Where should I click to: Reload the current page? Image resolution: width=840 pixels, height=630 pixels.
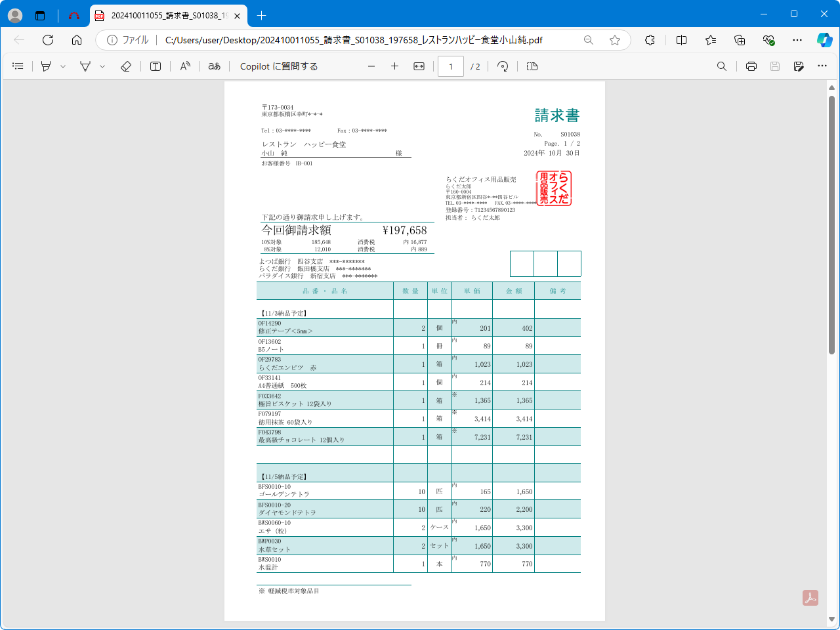coord(48,40)
